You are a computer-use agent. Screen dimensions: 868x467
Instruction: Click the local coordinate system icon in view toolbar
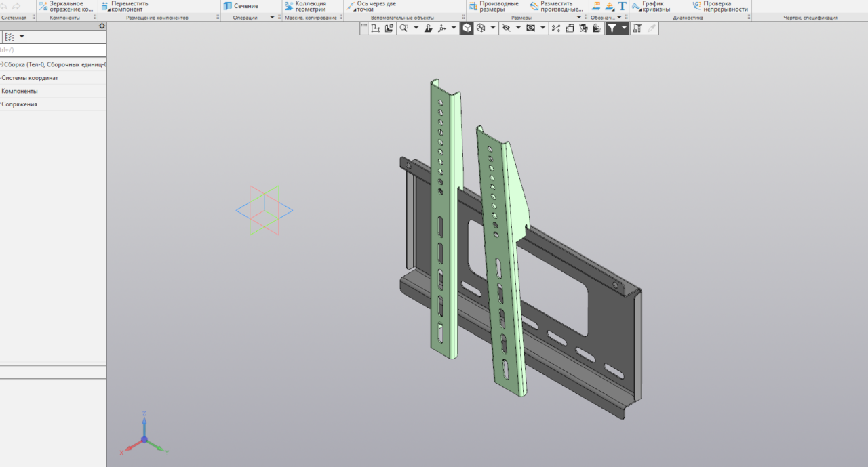pyautogui.click(x=375, y=28)
